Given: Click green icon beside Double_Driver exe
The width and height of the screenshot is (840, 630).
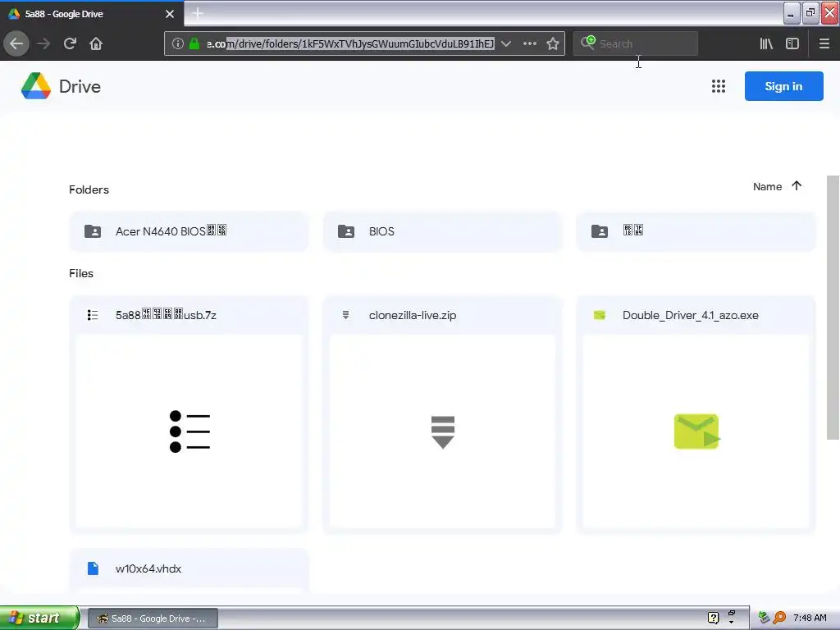Looking at the screenshot, I should pyautogui.click(x=600, y=315).
